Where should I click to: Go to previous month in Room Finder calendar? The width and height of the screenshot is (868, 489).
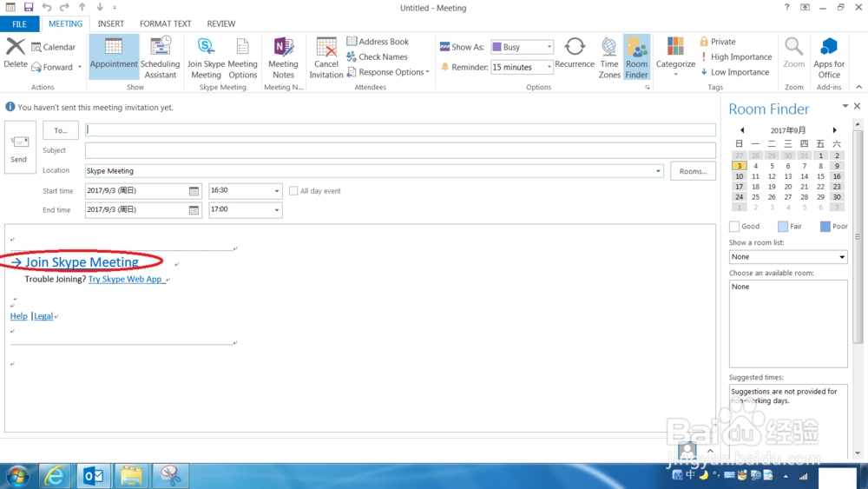(x=742, y=130)
